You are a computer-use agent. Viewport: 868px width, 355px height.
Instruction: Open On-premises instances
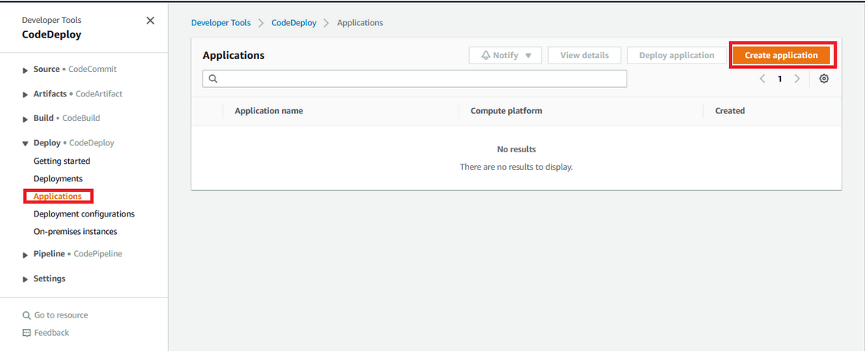click(x=76, y=232)
